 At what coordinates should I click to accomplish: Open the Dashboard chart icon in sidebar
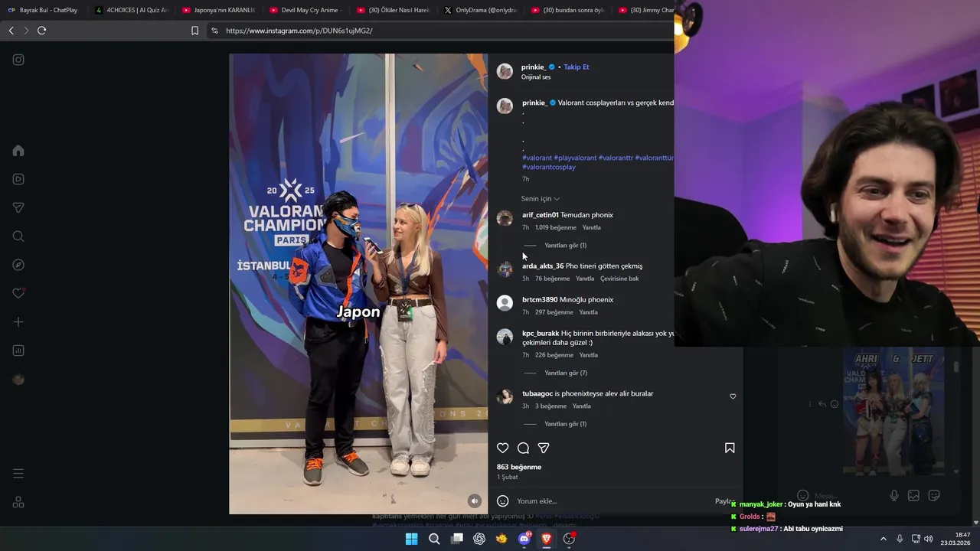[x=18, y=350]
